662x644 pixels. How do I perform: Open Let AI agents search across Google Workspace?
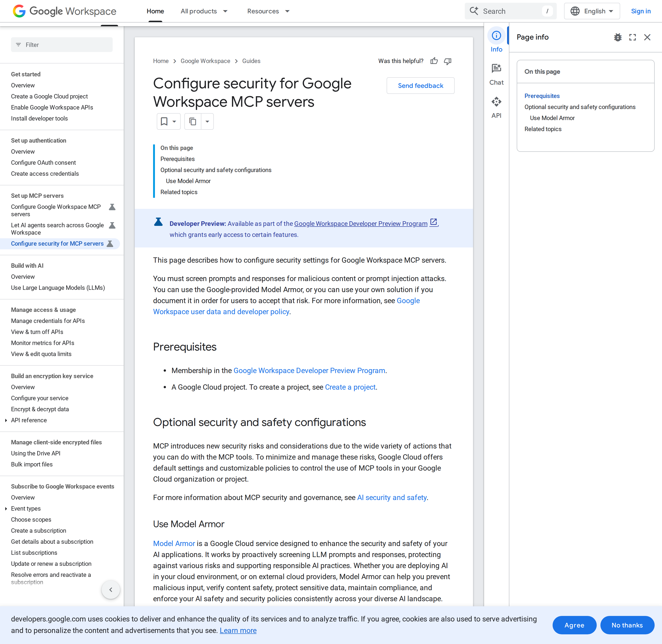(58, 229)
